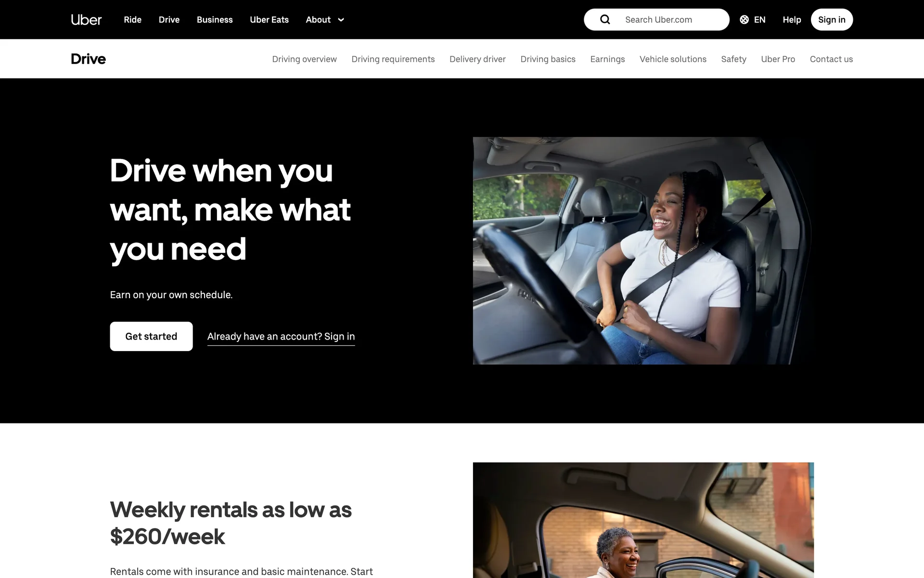Viewport: 924px width, 578px height.
Task: Click the search magnifier icon
Action: click(605, 20)
